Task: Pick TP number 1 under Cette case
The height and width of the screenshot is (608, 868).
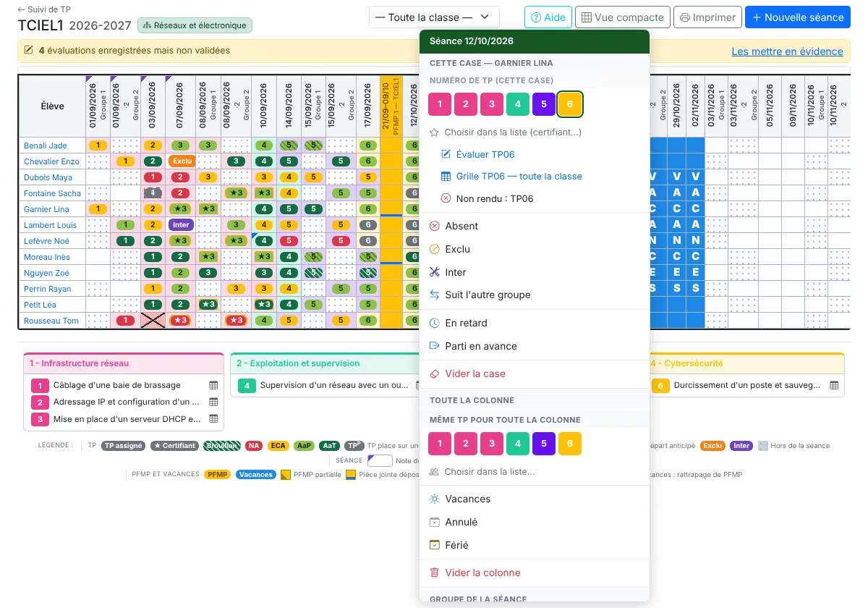Action: tap(440, 104)
